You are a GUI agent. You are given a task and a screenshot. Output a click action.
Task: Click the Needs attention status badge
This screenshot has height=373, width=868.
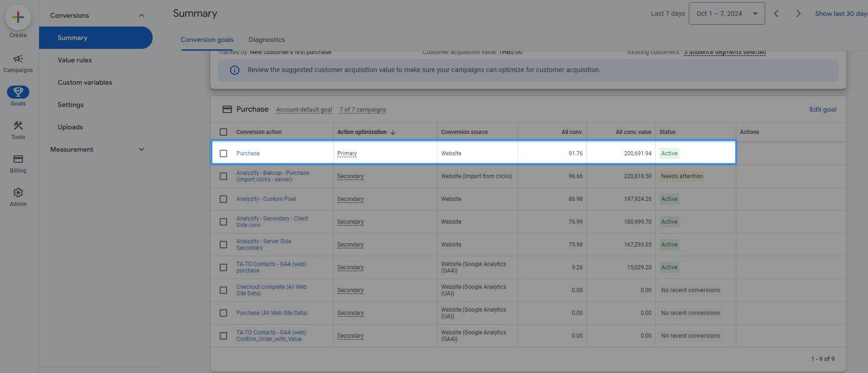pyautogui.click(x=682, y=176)
